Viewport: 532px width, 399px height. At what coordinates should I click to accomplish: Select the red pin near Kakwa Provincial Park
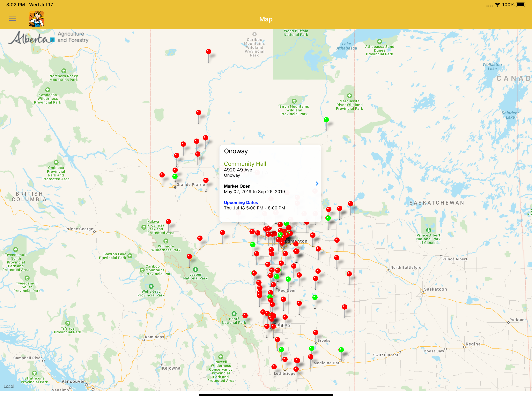tap(168, 221)
